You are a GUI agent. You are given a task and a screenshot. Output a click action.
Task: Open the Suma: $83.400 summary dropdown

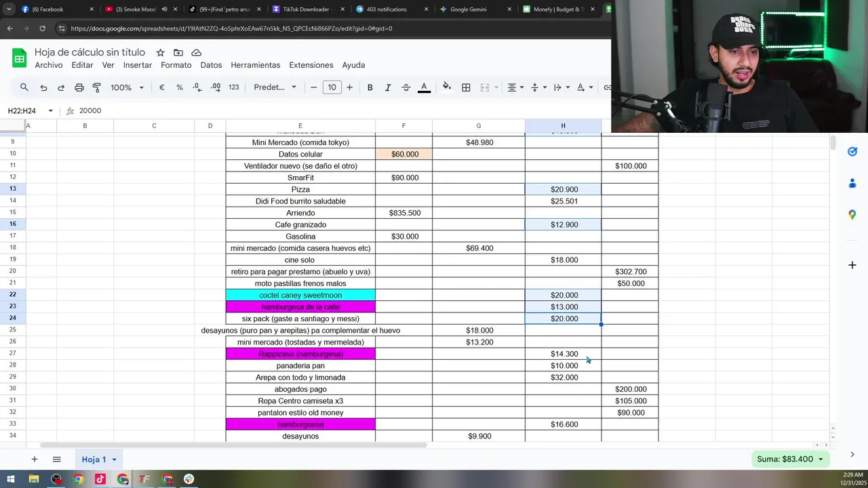tap(790, 459)
